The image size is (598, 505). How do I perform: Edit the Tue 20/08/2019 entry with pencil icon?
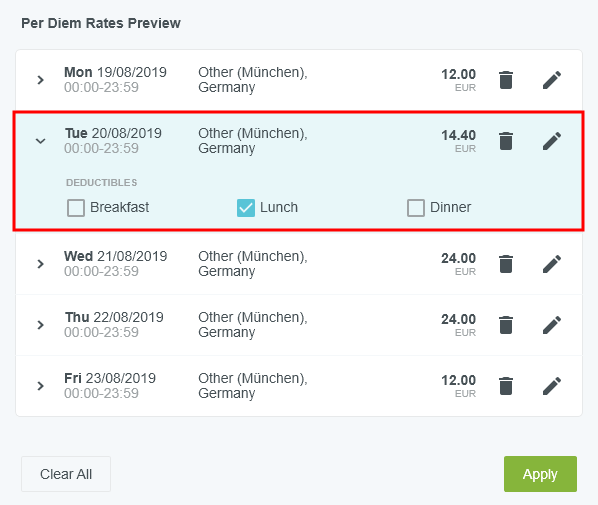coord(552,141)
